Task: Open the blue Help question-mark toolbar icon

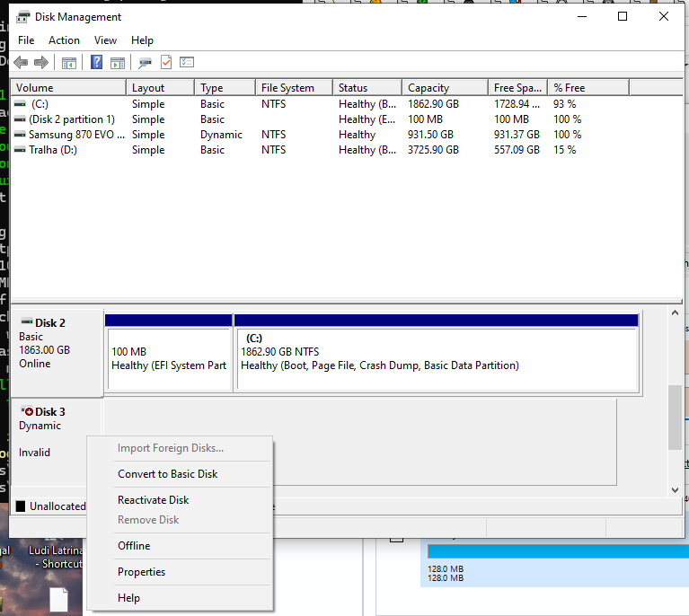Action: [x=96, y=62]
